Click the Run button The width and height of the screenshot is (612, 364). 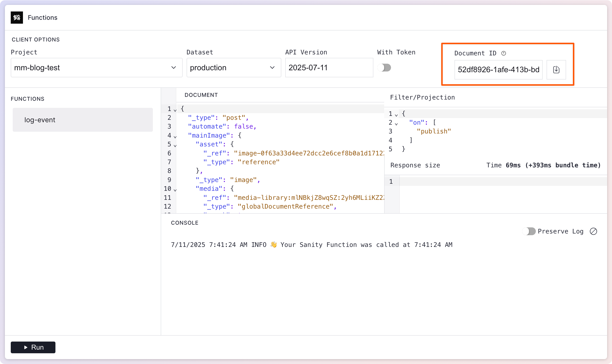pyautogui.click(x=33, y=347)
